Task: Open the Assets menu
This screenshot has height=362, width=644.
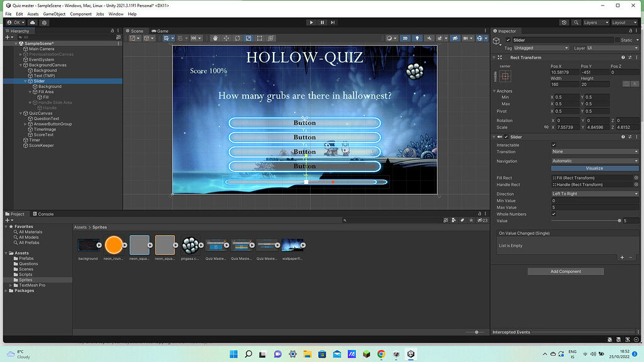Action: [x=33, y=14]
